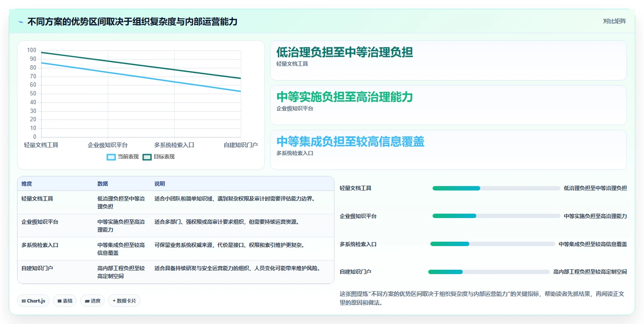Click the 100 value on the y-axis
Image resolution: width=644 pixels, height=324 pixels.
pyautogui.click(x=32, y=50)
